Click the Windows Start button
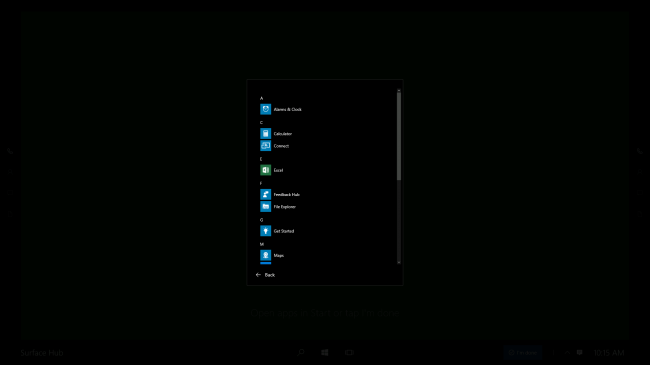The height and width of the screenshot is (365, 650). (325, 353)
